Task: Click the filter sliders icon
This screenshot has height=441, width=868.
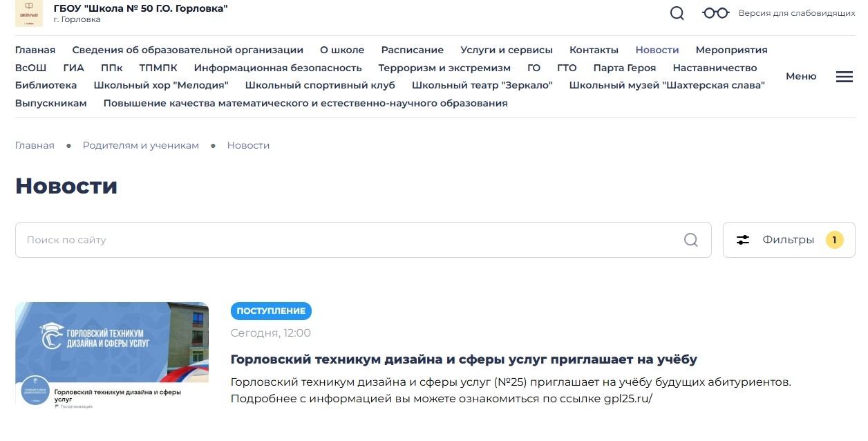Action: point(743,240)
